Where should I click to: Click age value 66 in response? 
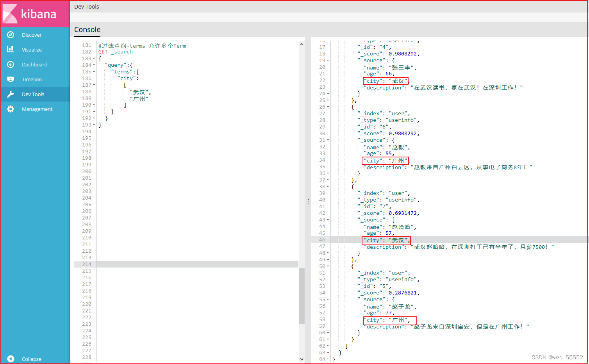tap(389, 74)
